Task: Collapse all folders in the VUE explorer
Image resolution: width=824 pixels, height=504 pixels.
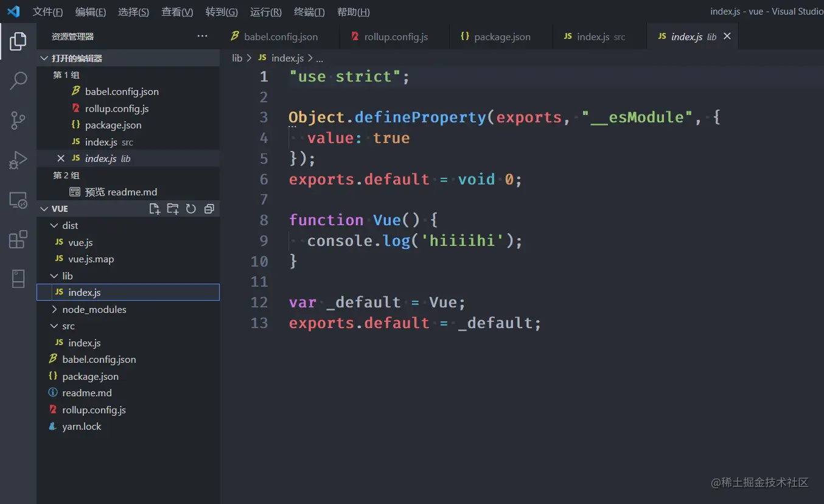Action: [x=209, y=209]
